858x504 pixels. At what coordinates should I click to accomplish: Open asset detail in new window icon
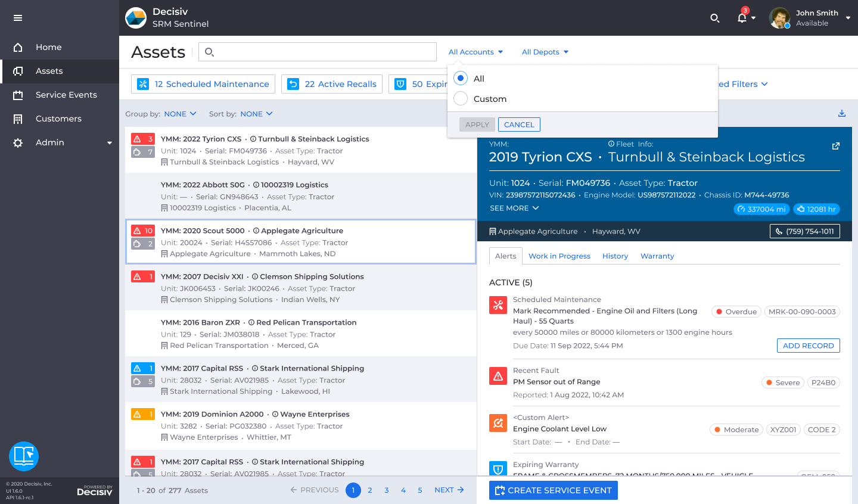(836, 146)
